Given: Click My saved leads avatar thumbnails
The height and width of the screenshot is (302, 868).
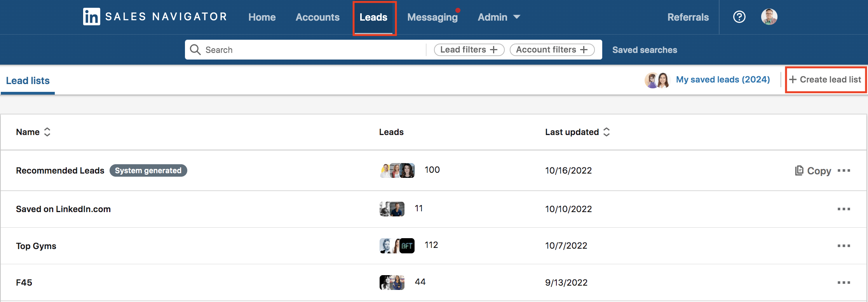Looking at the screenshot, I should (657, 80).
